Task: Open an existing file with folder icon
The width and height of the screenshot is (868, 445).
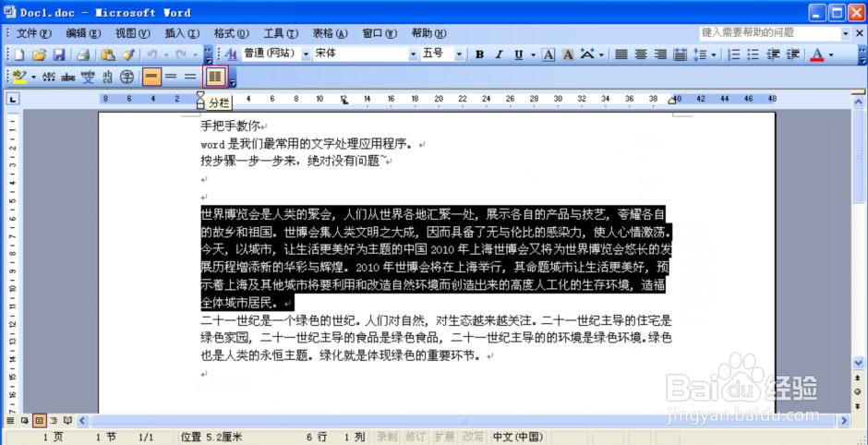Action: click(x=39, y=54)
